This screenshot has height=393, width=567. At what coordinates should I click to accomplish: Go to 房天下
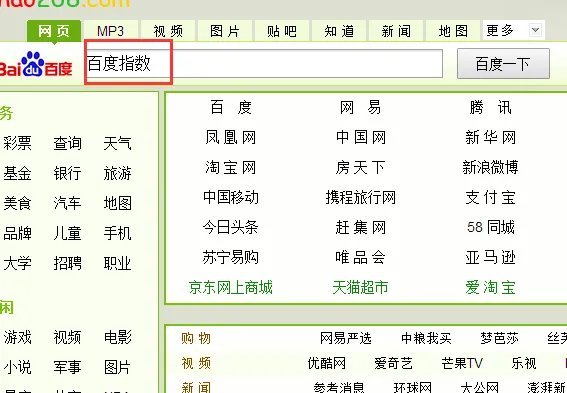[x=360, y=167]
